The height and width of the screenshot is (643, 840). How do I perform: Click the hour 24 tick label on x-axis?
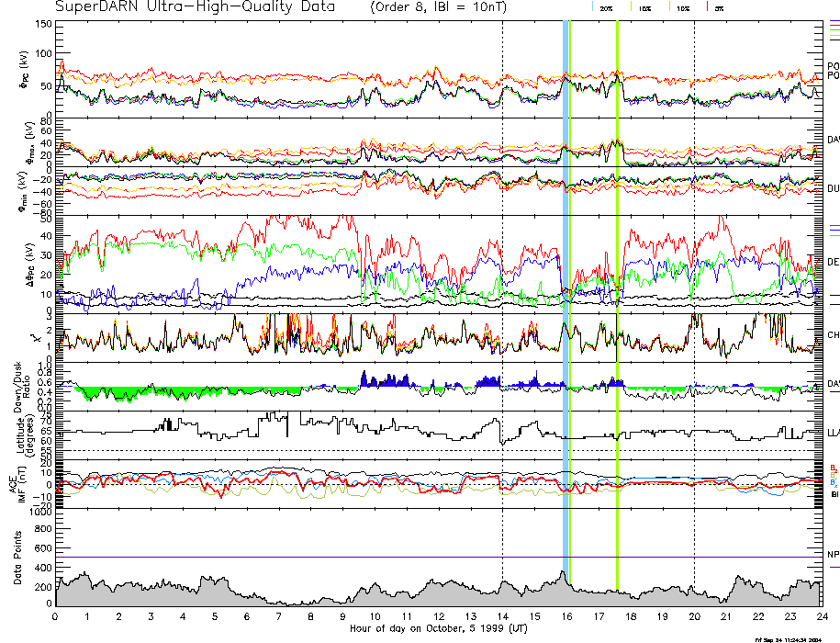[x=821, y=617]
